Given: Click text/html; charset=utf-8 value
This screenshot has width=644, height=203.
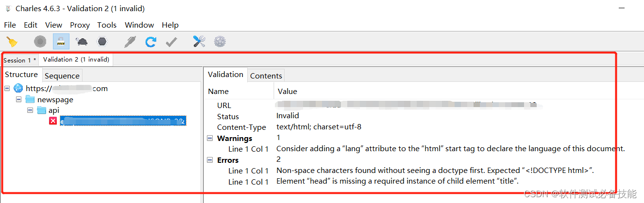Looking at the screenshot, I should pos(319,127).
